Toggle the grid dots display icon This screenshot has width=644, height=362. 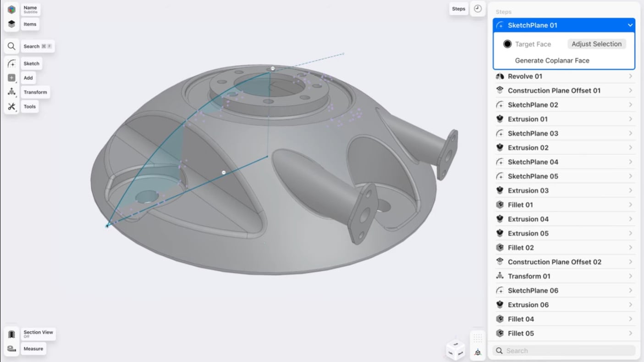(x=478, y=338)
